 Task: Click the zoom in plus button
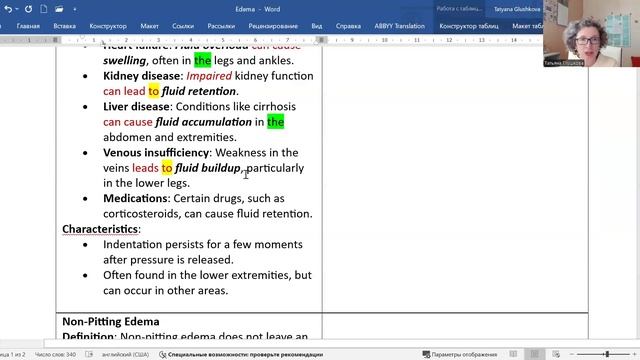click(635, 354)
